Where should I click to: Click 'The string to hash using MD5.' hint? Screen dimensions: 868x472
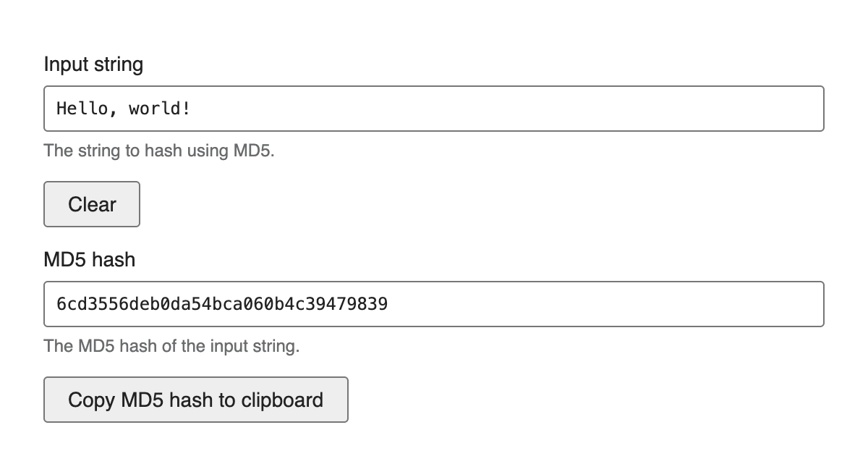(x=159, y=151)
